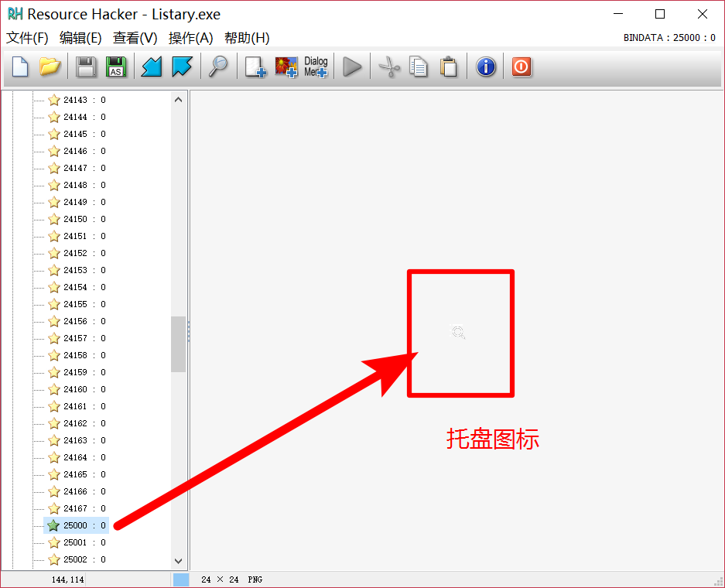Open the 查看(V) menu
The image size is (725, 588).
pyautogui.click(x=135, y=37)
